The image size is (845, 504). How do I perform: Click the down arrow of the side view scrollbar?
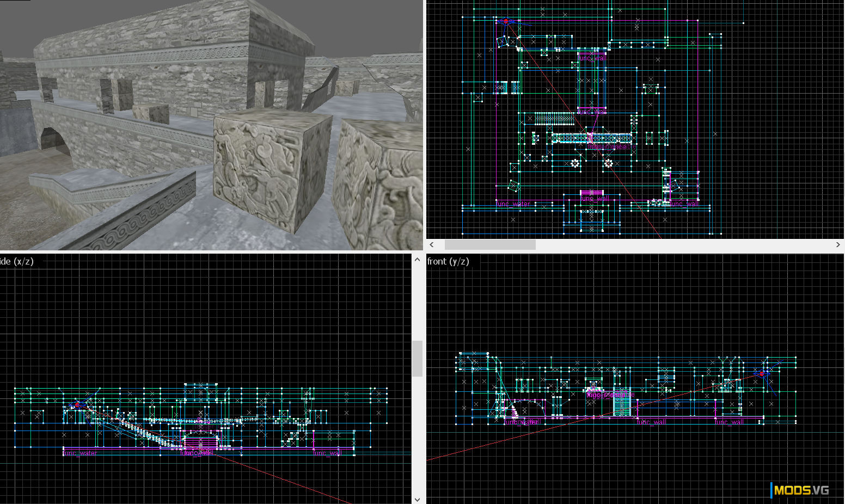(417, 499)
